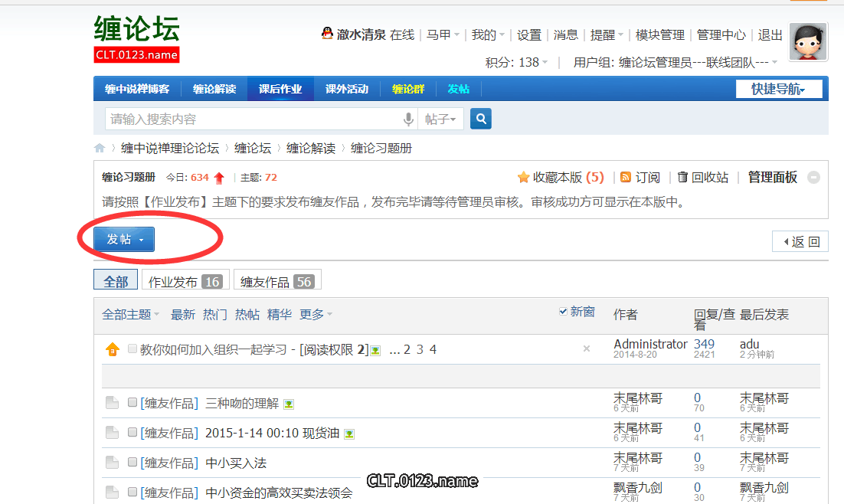Click the 返回 back button
The width and height of the screenshot is (844, 504).
pyautogui.click(x=800, y=242)
